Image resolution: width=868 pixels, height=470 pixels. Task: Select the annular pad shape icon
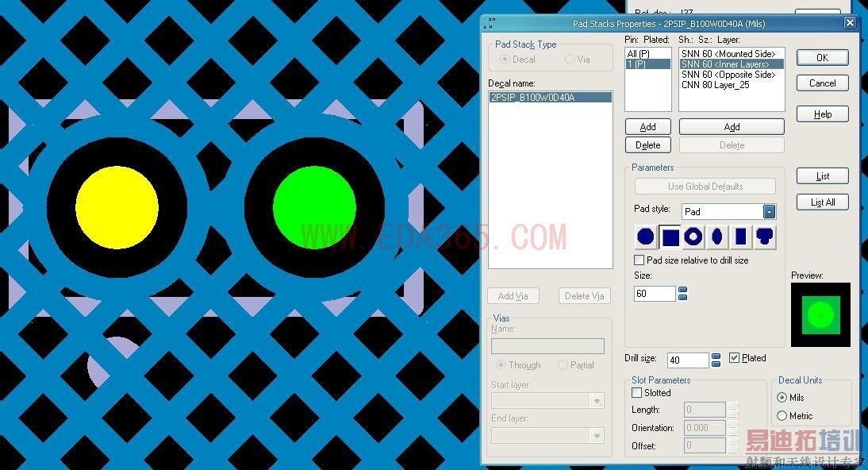[x=693, y=237]
